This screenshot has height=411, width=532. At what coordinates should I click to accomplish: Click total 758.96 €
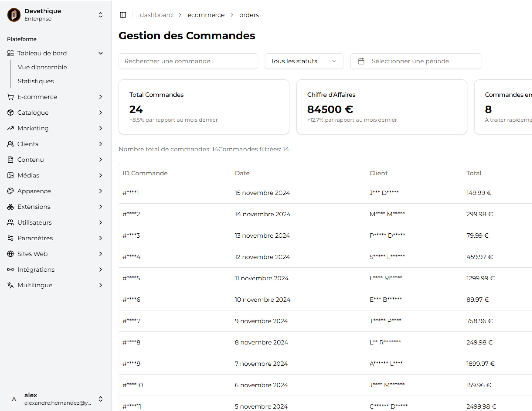(479, 321)
